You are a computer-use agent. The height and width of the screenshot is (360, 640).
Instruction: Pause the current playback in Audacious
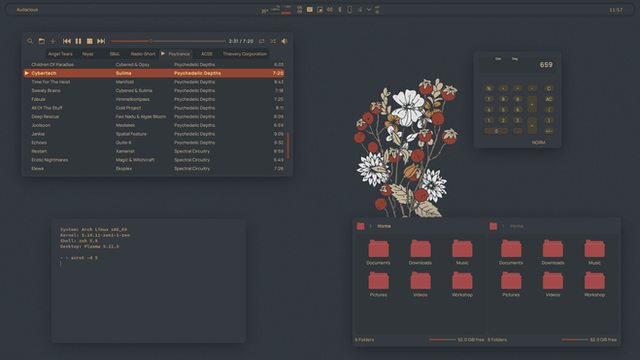[x=78, y=41]
